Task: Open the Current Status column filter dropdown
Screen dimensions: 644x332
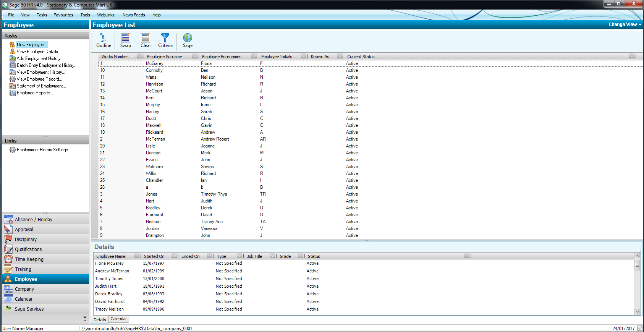Action: pos(632,57)
